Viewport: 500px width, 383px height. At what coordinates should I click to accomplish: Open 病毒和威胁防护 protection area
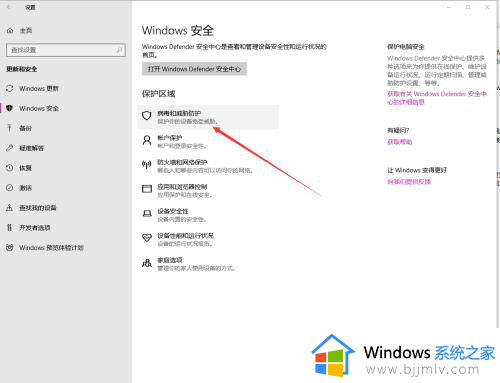coord(208,117)
